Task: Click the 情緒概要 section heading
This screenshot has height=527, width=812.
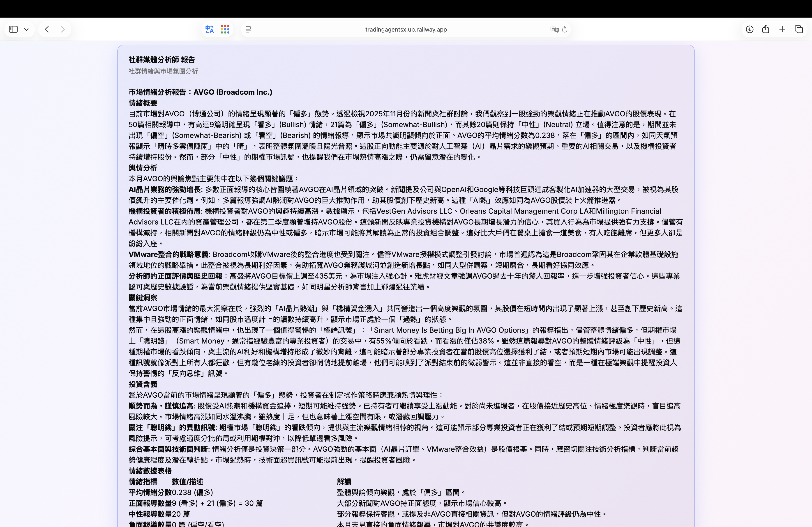Action: point(143,103)
